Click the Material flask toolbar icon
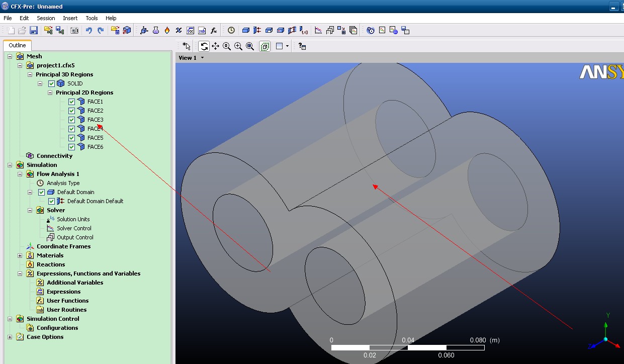 tap(156, 31)
